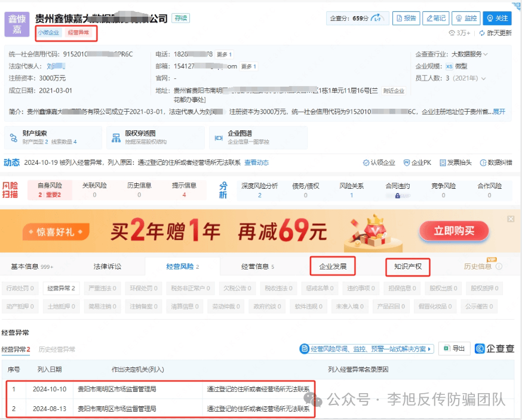Click the info icon beside 历史信息 tab

click(x=499, y=266)
